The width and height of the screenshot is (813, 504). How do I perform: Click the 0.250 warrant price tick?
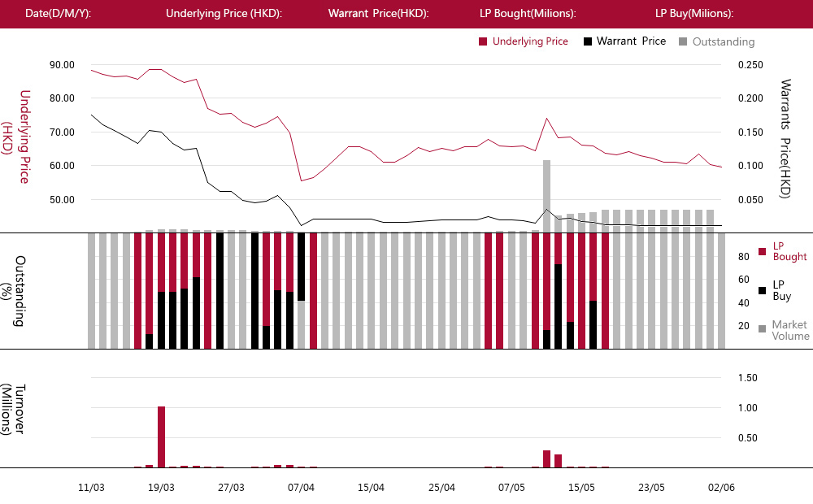click(750, 65)
